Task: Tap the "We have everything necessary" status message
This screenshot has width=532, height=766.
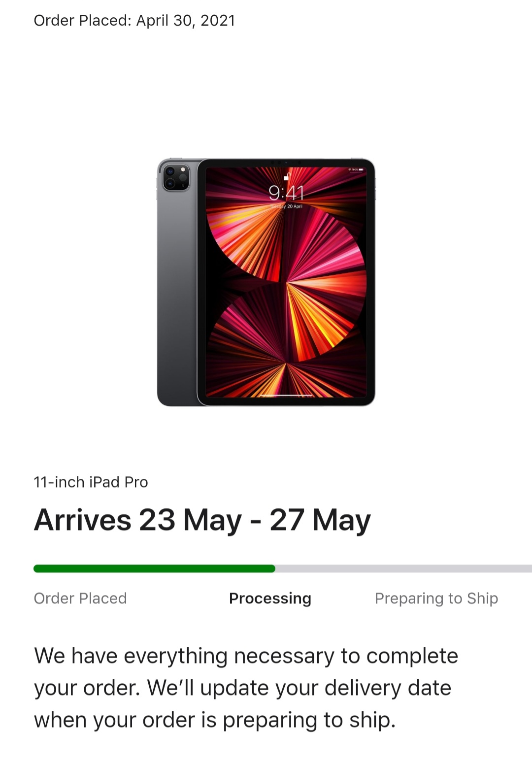Action: (x=246, y=688)
